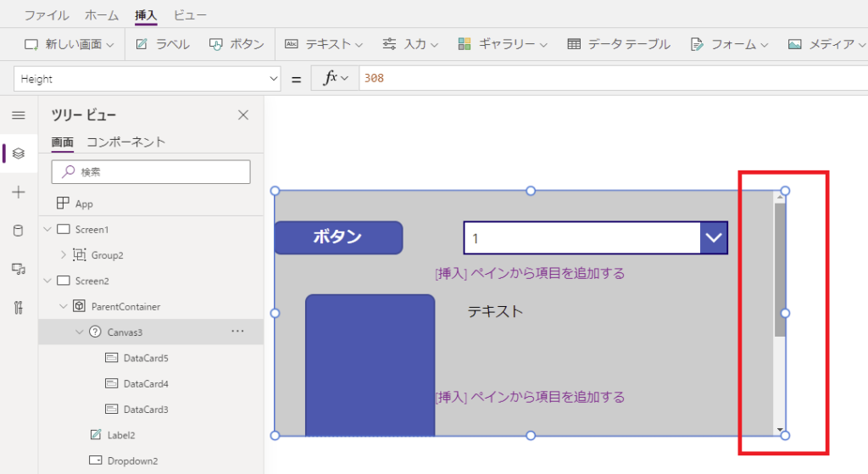Image resolution: width=868 pixels, height=474 pixels.
Task: Switch to the ホーム tab
Action: point(102,15)
